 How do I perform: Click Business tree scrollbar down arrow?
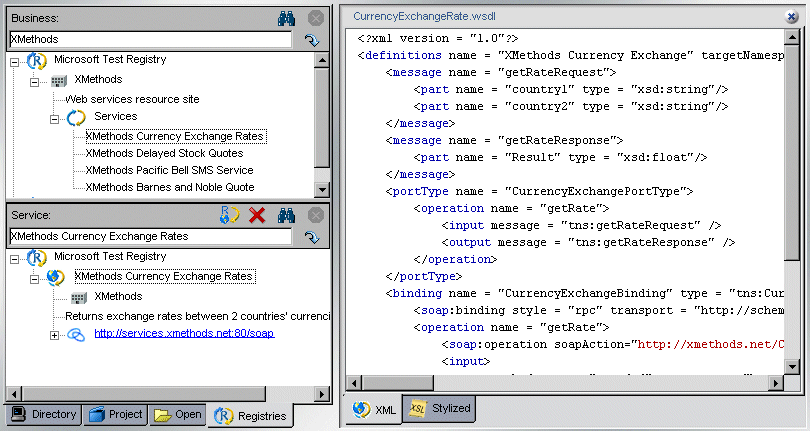[322, 189]
